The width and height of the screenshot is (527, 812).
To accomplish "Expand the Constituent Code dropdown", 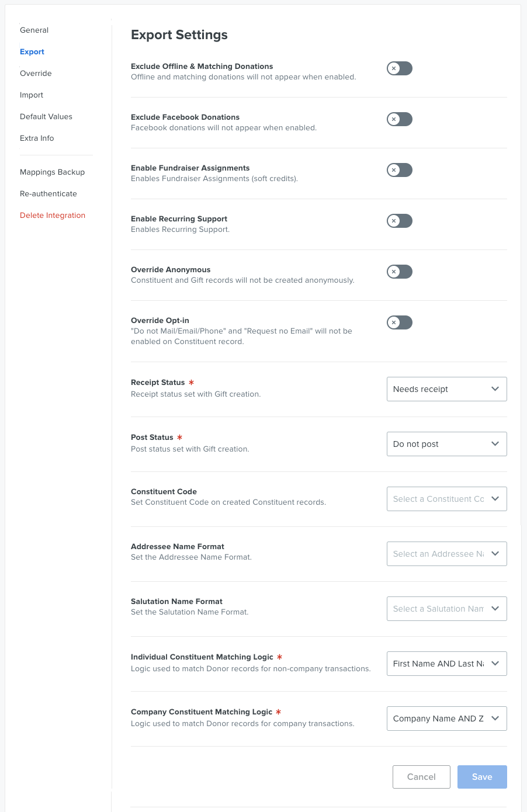I will click(447, 499).
